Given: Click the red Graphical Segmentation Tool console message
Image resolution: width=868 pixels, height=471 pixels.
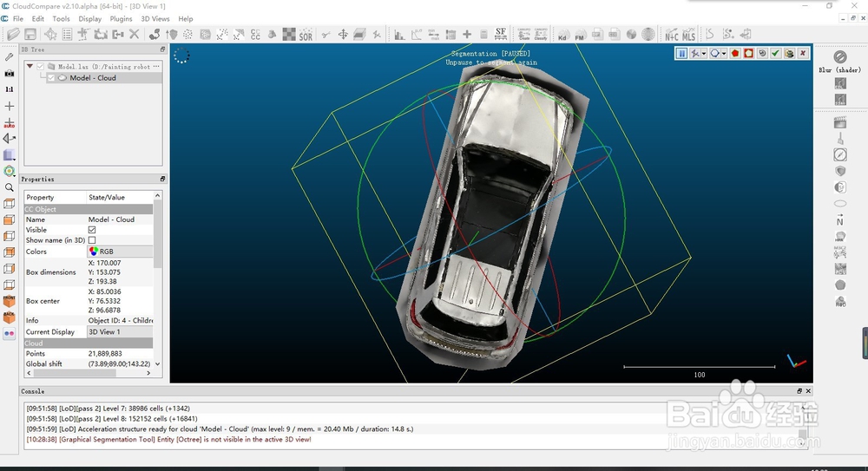Looking at the screenshot, I should tap(169, 440).
